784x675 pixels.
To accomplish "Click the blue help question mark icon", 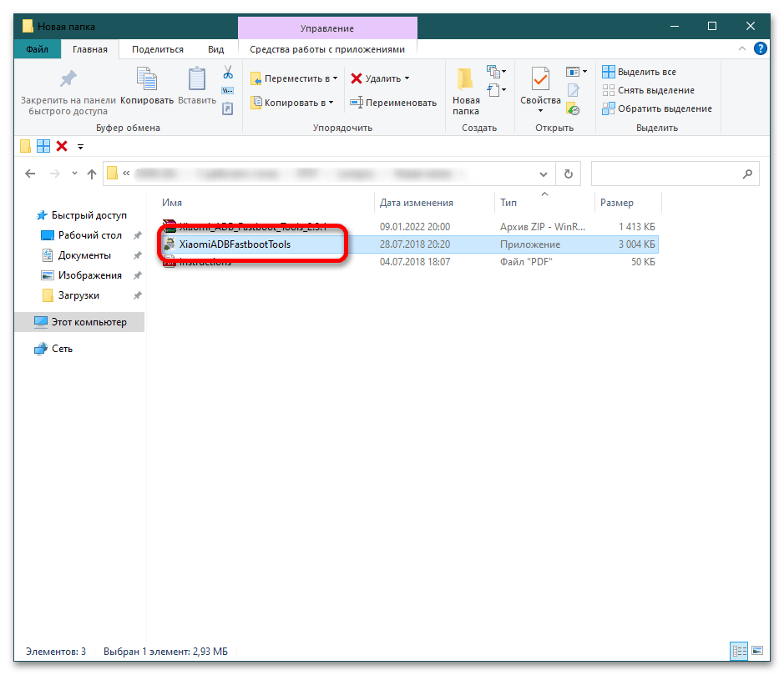I will coord(761,48).
